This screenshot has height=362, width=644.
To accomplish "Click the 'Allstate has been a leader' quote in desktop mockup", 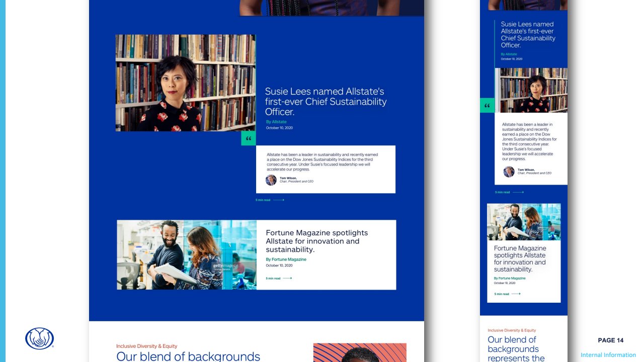I will pyautogui.click(x=323, y=162).
